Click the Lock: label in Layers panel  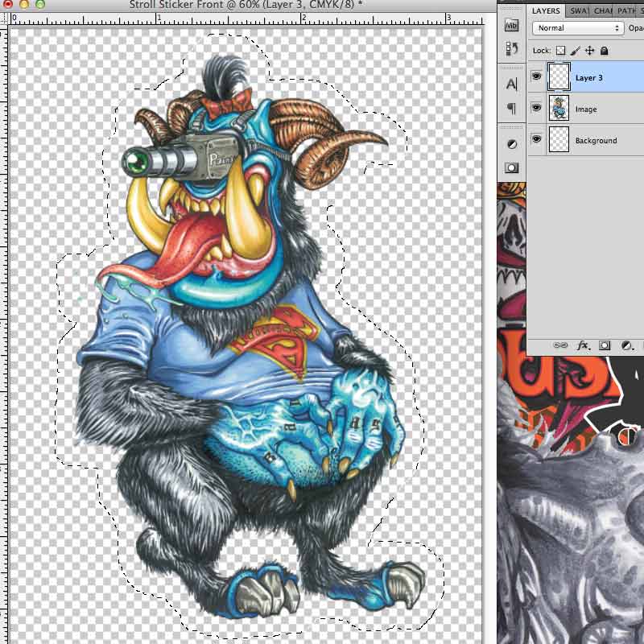[x=541, y=51]
